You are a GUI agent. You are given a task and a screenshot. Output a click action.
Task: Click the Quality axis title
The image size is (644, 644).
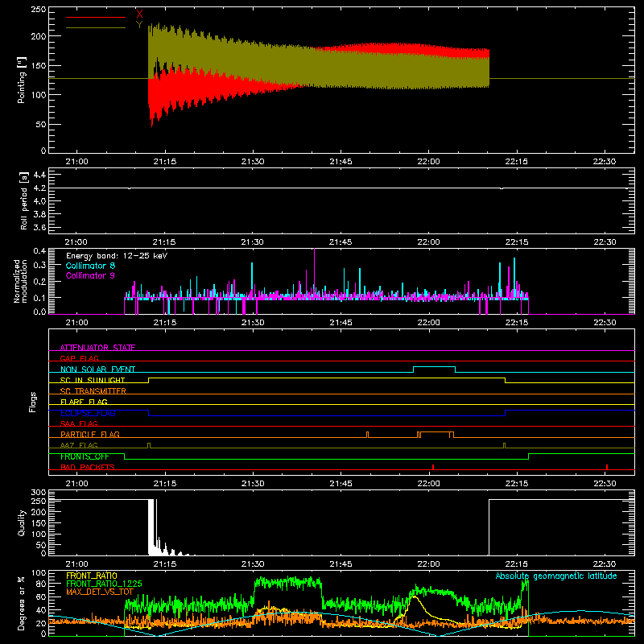22,522
